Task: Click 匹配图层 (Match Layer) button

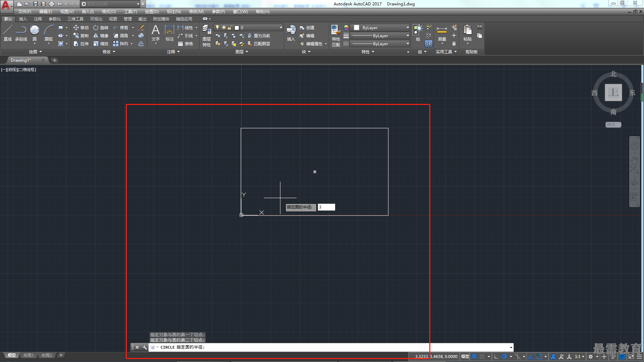Action: pos(259,44)
